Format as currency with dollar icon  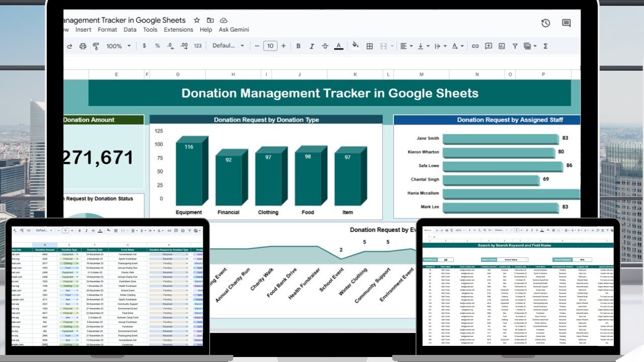144,46
